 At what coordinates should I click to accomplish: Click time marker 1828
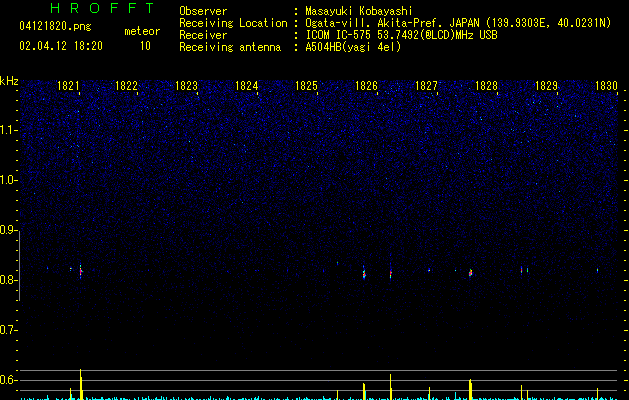pyautogui.click(x=486, y=86)
